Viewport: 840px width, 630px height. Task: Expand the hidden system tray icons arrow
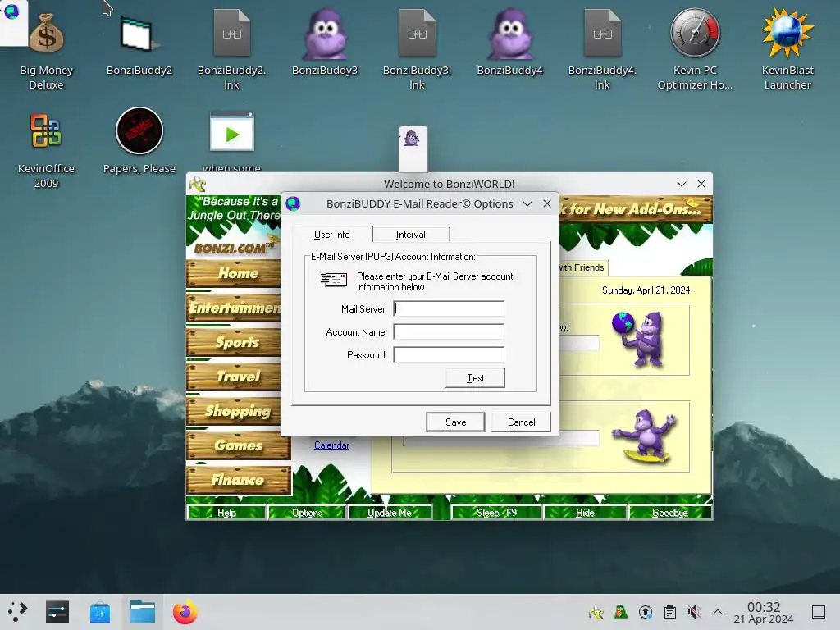pyautogui.click(x=718, y=612)
